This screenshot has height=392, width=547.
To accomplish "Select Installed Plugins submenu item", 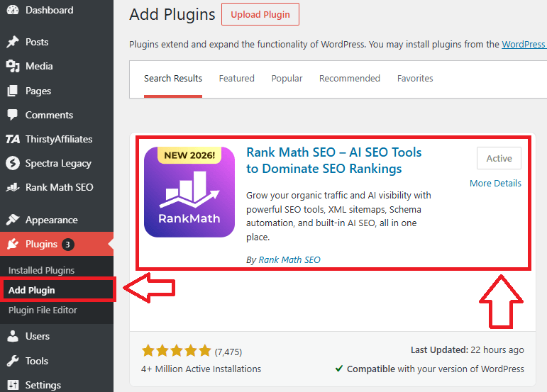I will [42, 270].
